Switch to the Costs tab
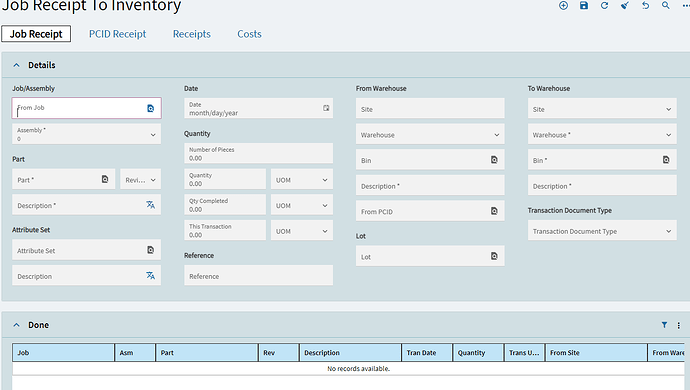This screenshot has width=690, height=390. point(249,34)
